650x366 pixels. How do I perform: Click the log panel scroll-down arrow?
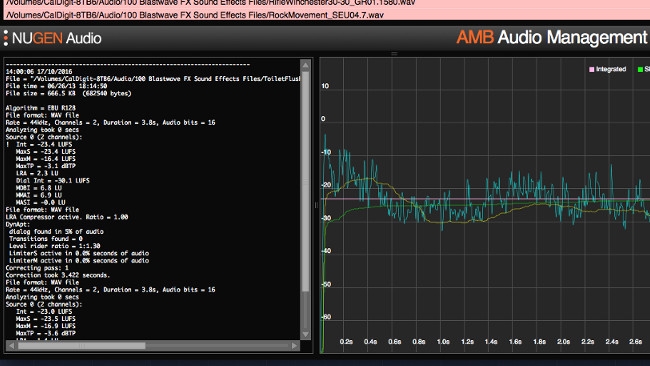coord(306,334)
